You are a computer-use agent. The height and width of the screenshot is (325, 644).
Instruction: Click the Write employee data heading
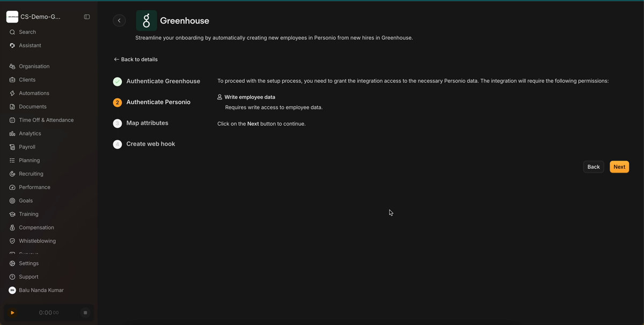[x=250, y=97]
